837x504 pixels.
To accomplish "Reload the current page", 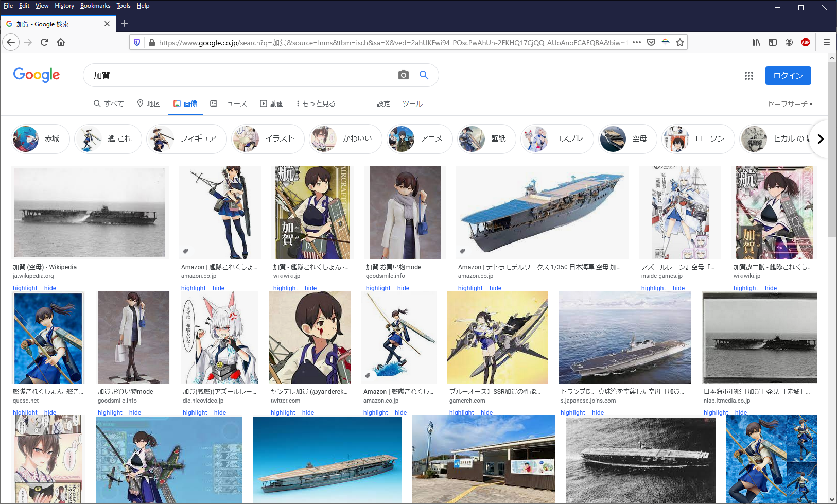I will 44,42.
